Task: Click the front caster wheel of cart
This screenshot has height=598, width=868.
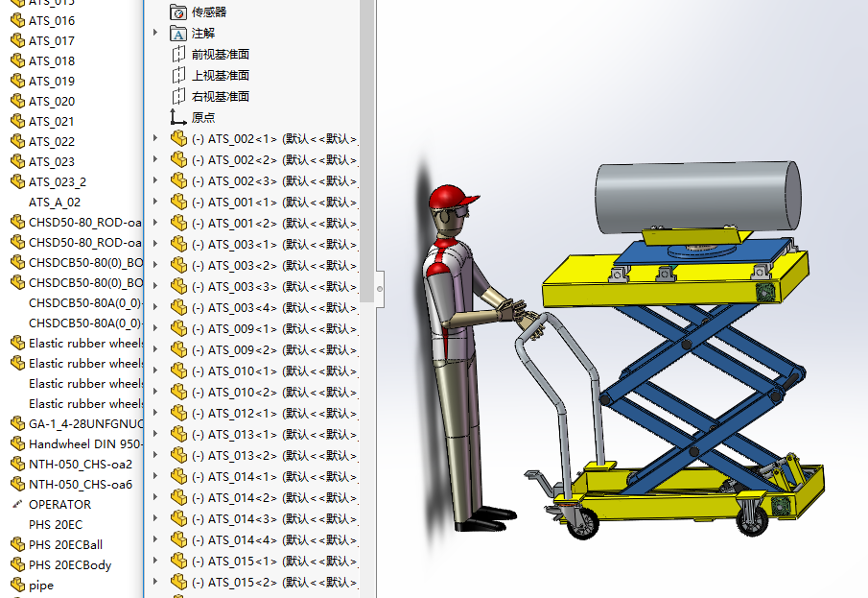Action: coord(583,523)
